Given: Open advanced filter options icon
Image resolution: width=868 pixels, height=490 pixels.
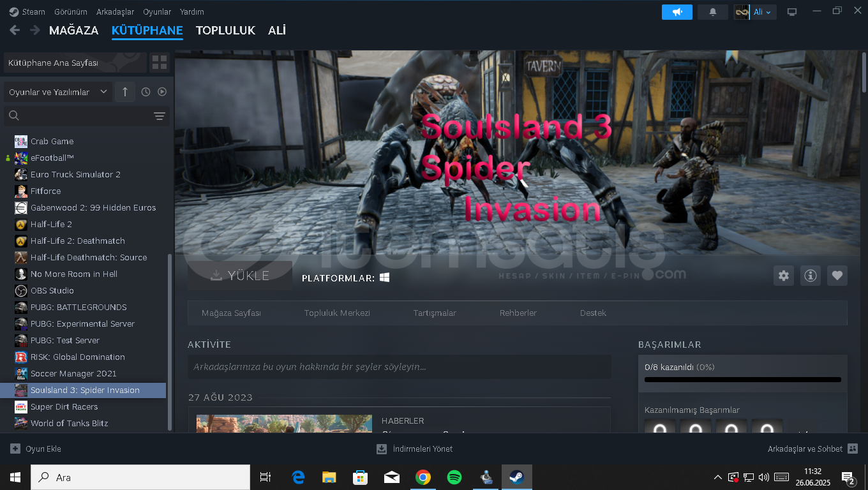Looking at the screenshot, I should pyautogui.click(x=160, y=115).
